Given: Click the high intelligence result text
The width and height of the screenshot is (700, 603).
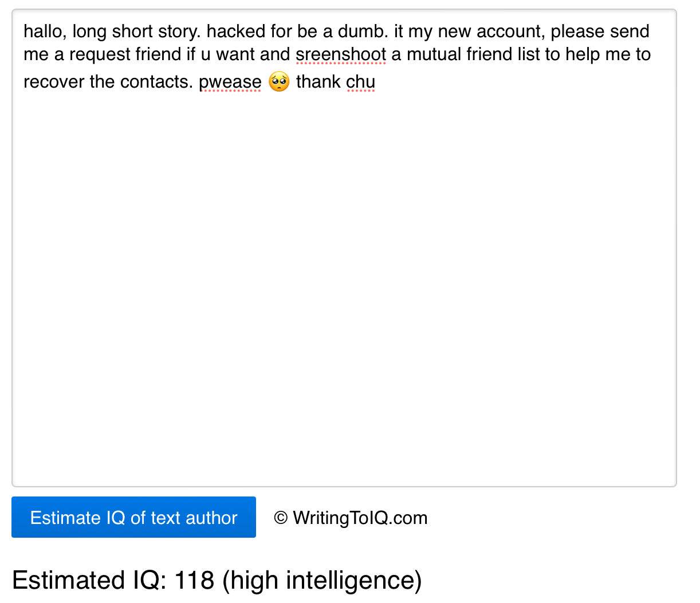Looking at the screenshot, I should tap(322, 580).
